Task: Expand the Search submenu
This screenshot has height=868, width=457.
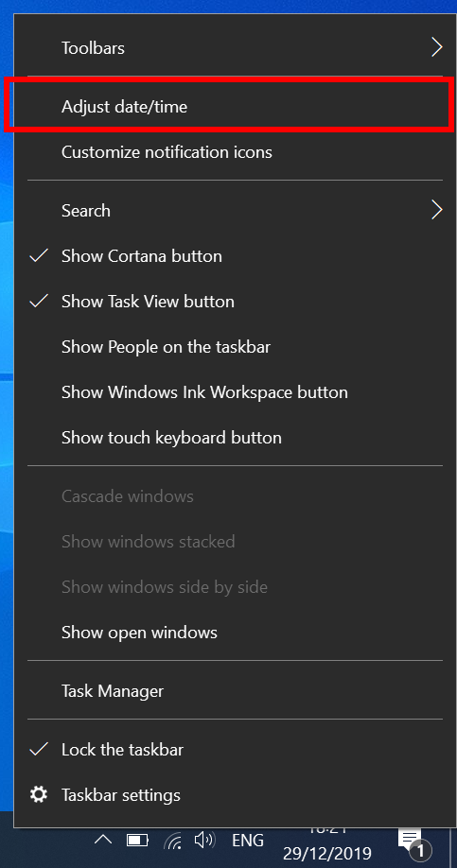Action: coord(235,211)
